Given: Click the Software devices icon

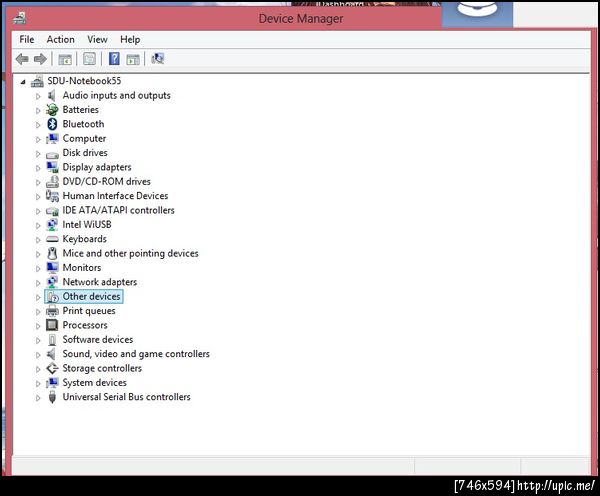Looking at the screenshot, I should pos(52,340).
